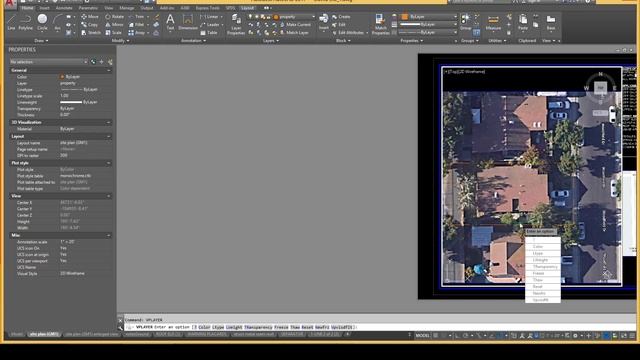Expand the Annotation panel flyout
Viewport: 640px width, 360px height.
tap(193, 40)
